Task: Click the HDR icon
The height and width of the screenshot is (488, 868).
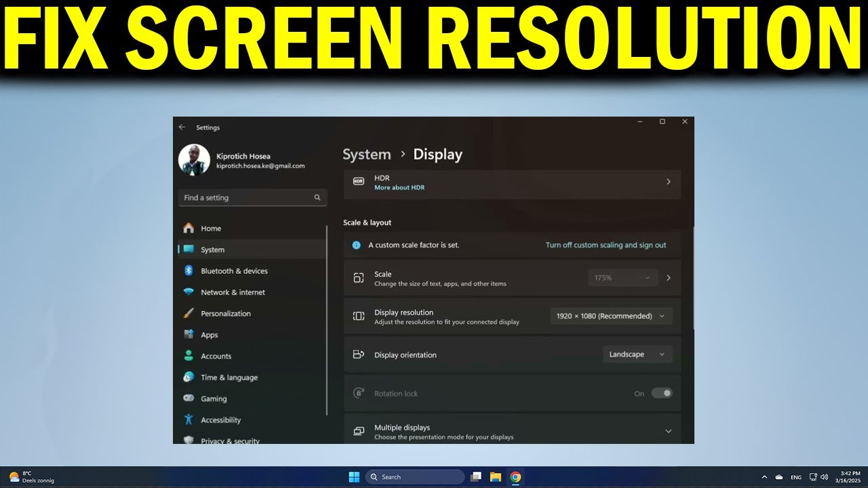Action: (359, 182)
